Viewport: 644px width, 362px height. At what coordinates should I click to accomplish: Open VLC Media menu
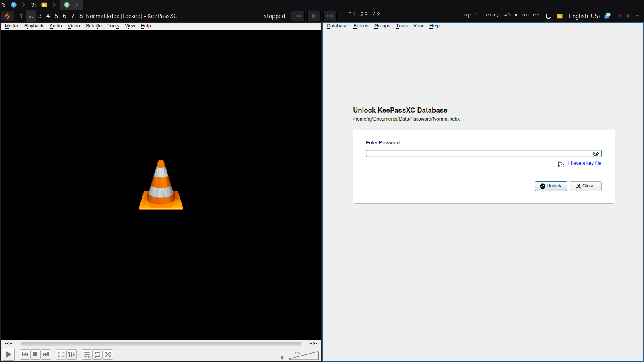(11, 26)
